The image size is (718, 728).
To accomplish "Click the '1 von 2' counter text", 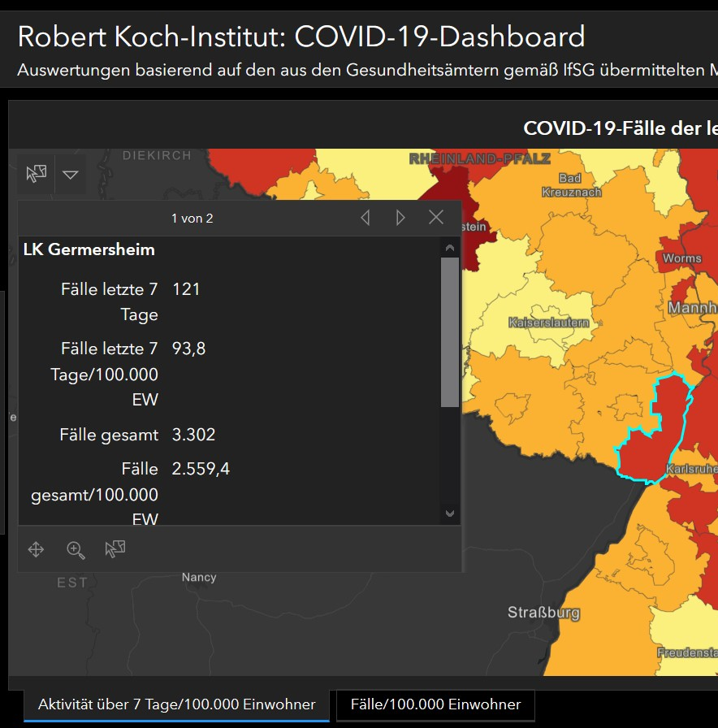I will coord(192,219).
